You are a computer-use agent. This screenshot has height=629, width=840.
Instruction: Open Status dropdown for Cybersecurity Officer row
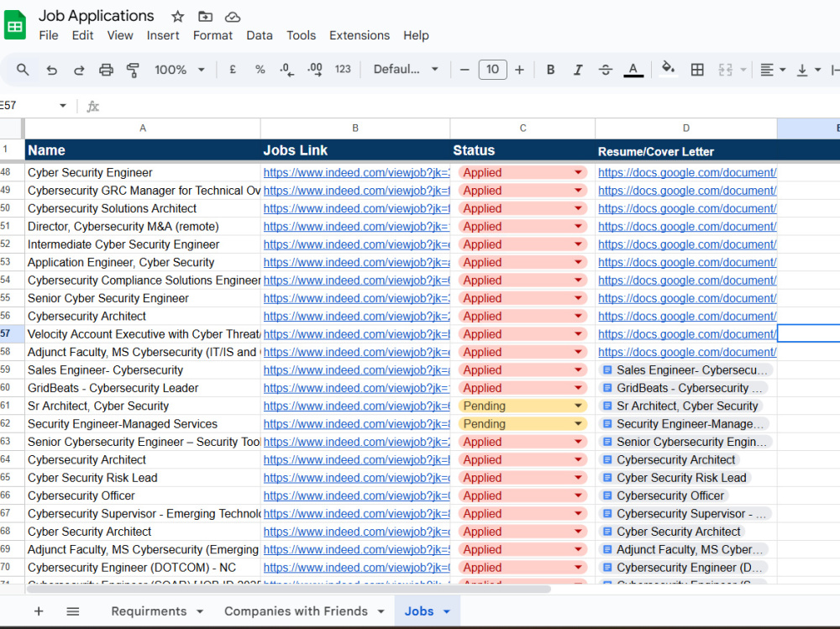(x=578, y=495)
